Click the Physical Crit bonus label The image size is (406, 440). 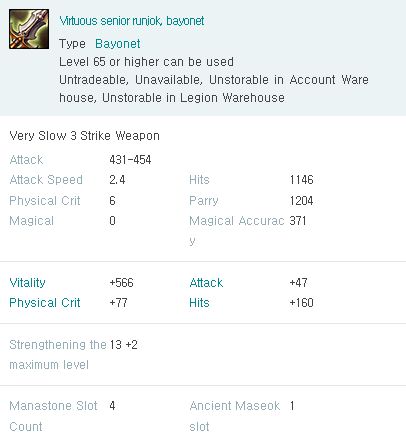click(45, 303)
